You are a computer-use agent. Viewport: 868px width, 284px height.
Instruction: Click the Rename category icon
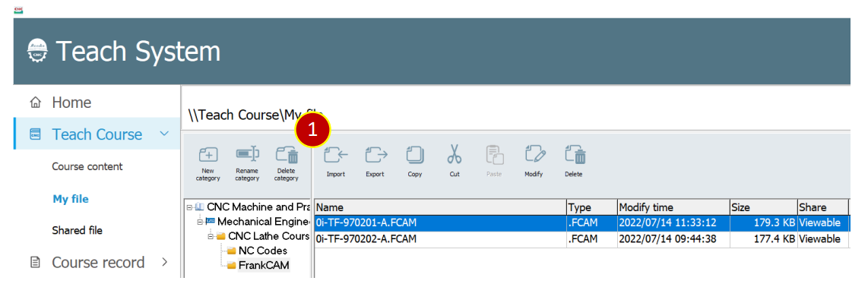click(248, 154)
